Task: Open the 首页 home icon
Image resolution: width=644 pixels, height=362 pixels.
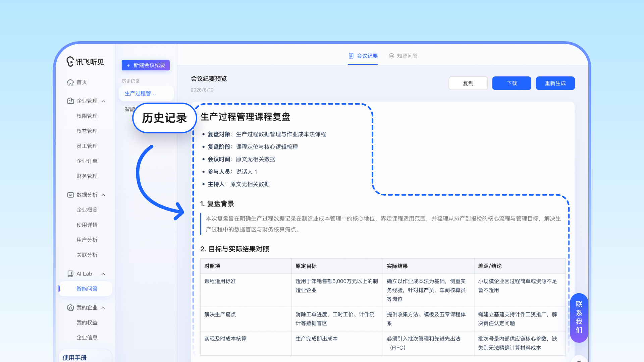Action: [x=70, y=82]
